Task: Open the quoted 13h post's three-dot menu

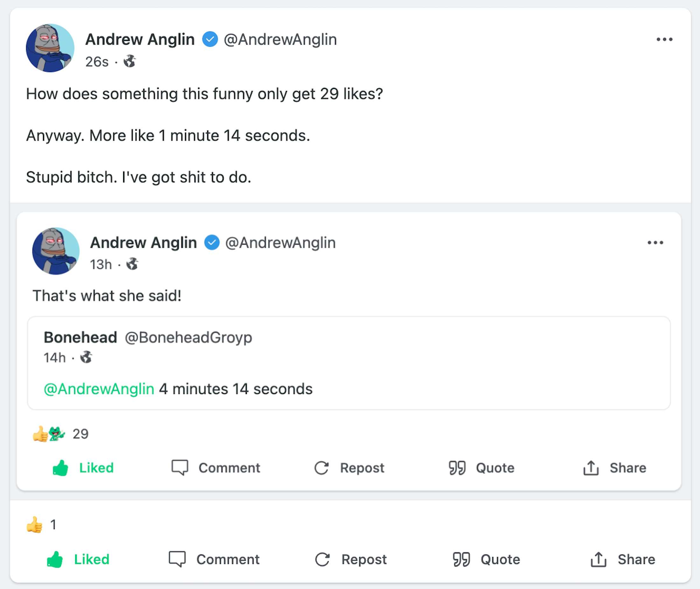Action: [x=655, y=243]
